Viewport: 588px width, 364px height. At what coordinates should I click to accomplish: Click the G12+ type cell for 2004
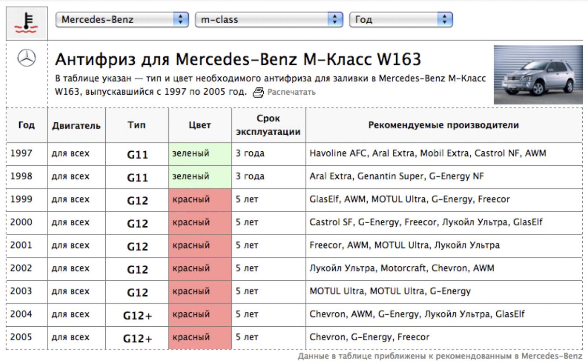pos(137,314)
